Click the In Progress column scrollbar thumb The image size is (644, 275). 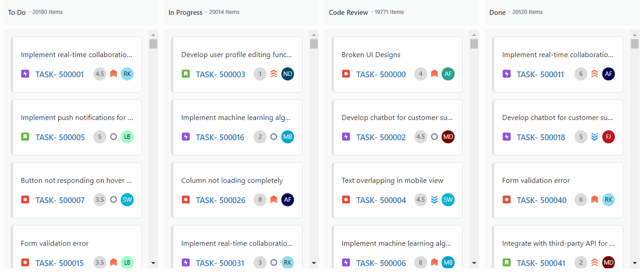[314, 44]
